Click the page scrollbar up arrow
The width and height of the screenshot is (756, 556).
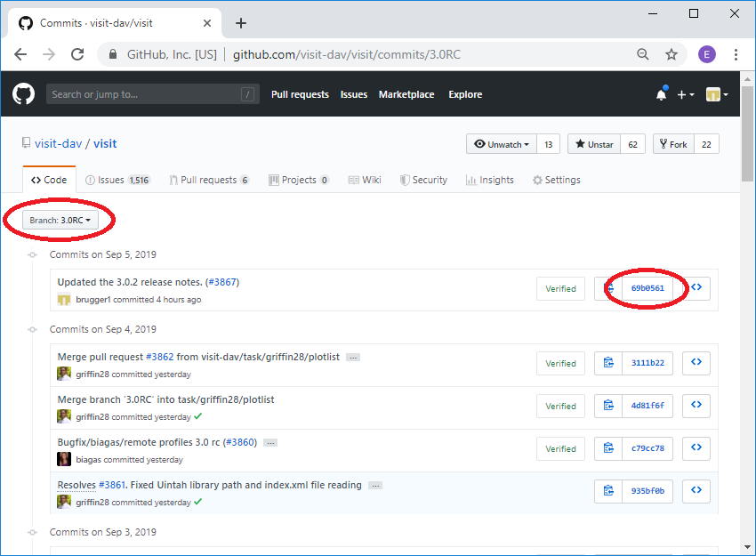point(747,78)
